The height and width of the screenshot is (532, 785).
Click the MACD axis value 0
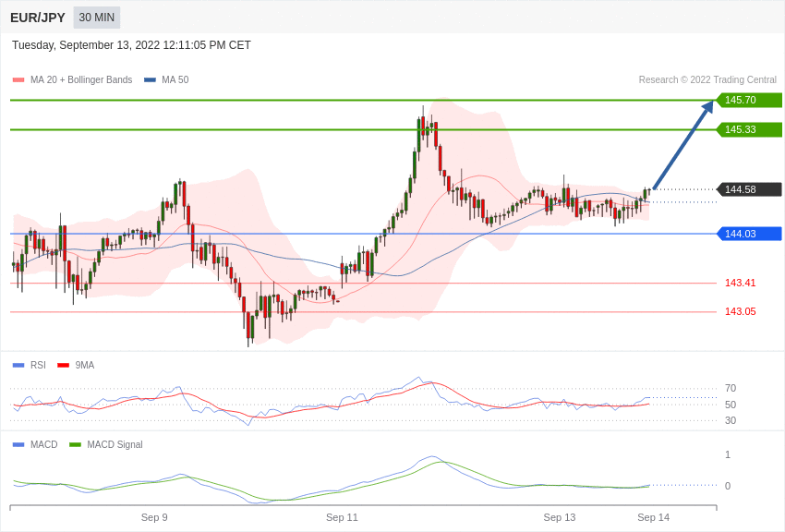[x=728, y=486]
